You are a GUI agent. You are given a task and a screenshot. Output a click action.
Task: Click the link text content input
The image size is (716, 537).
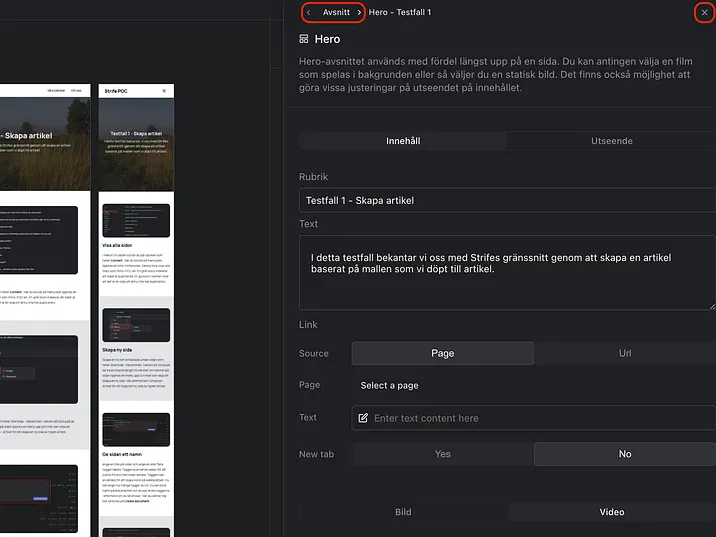tap(540, 418)
